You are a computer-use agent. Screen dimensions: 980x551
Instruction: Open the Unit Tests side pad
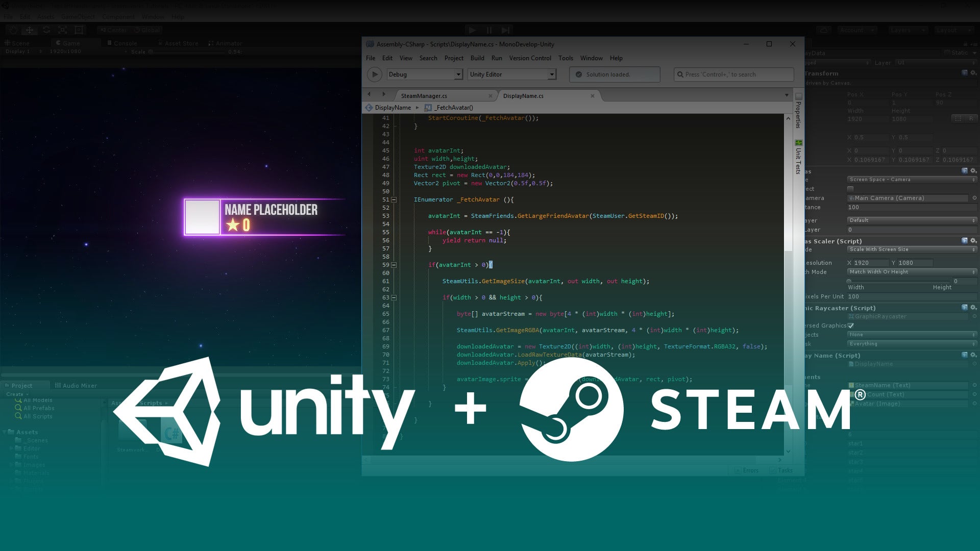798,158
